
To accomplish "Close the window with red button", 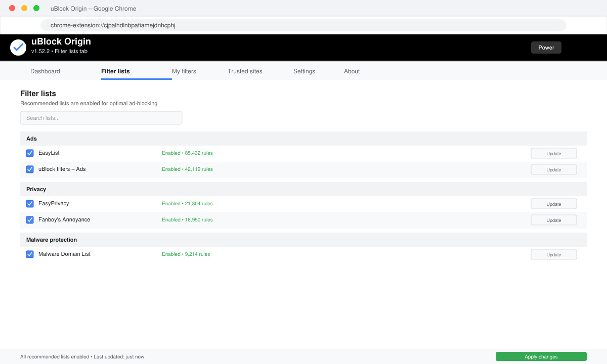I will (12, 8).
